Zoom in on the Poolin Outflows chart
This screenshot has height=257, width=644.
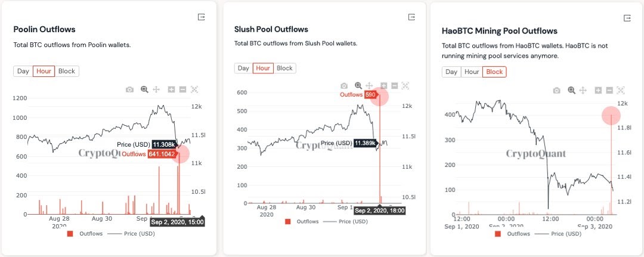click(x=172, y=89)
